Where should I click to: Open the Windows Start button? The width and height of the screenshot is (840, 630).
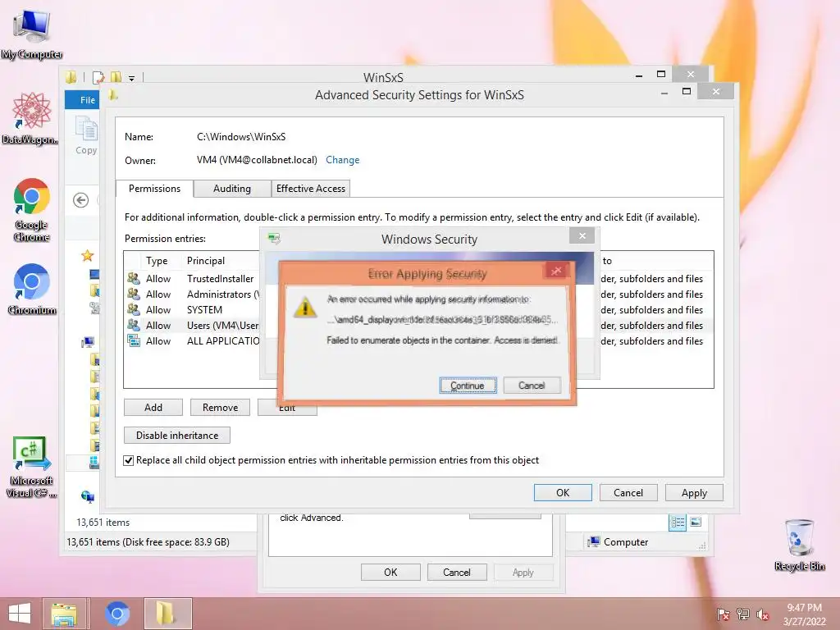(20, 614)
